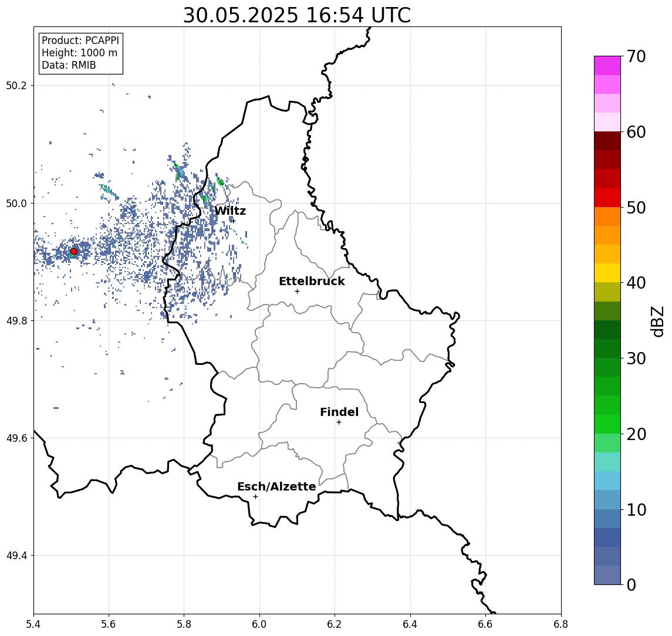Screen dimensions: 672x636
Task: Select the Findel city label
Action: point(339,412)
